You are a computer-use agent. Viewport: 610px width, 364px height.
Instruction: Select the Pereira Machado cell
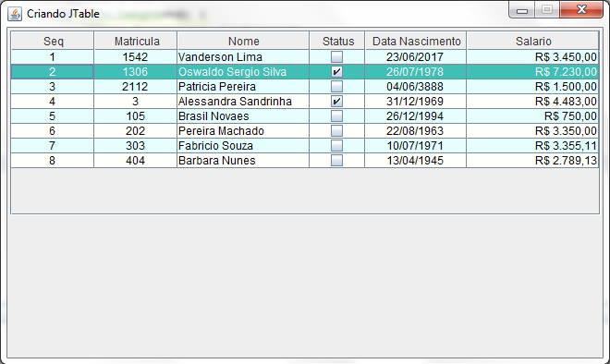pos(243,131)
